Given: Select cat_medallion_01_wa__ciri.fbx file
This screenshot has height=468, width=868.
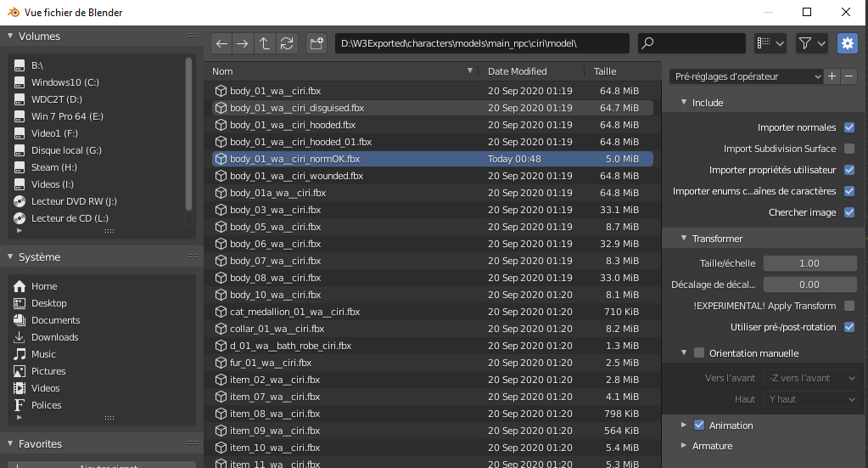Looking at the screenshot, I should coord(433,312).
